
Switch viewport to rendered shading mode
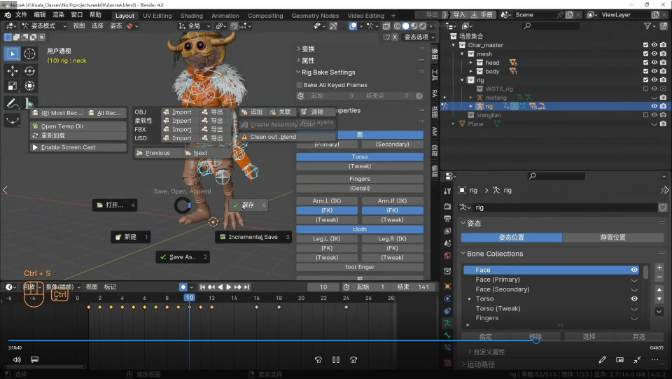tap(422, 26)
